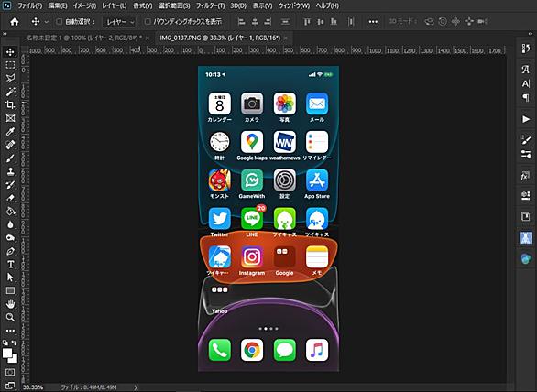The image size is (537, 392).
Task: Select the Frame tool
Action: point(10,118)
